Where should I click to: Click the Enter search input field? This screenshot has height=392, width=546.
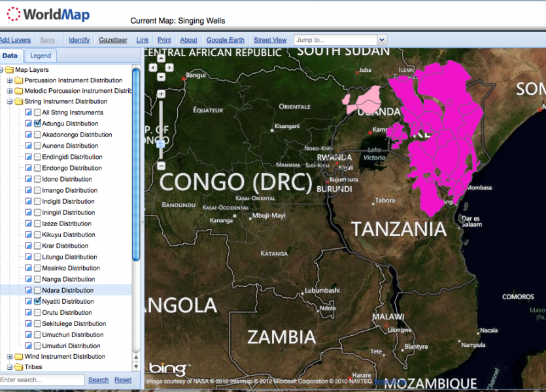pyautogui.click(x=42, y=380)
